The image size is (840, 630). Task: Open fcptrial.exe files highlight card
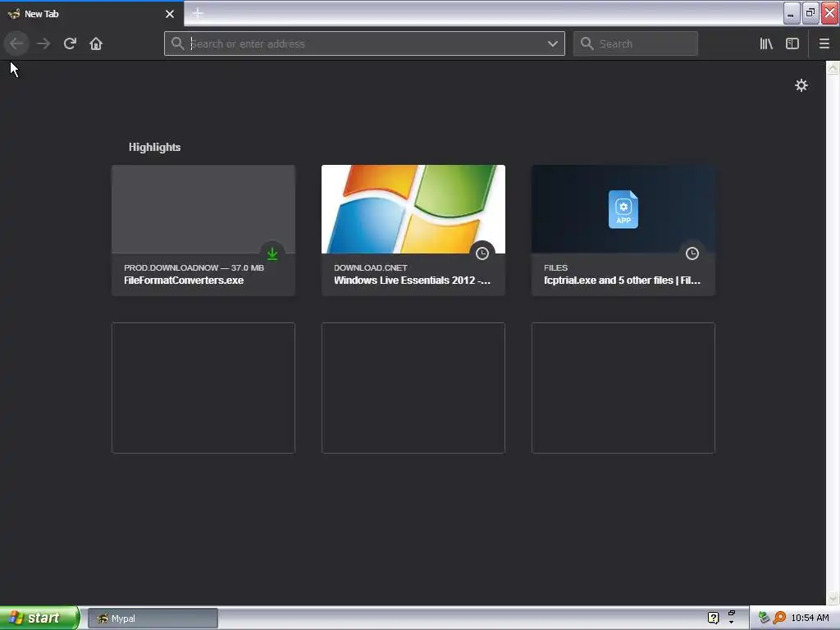[623, 231]
